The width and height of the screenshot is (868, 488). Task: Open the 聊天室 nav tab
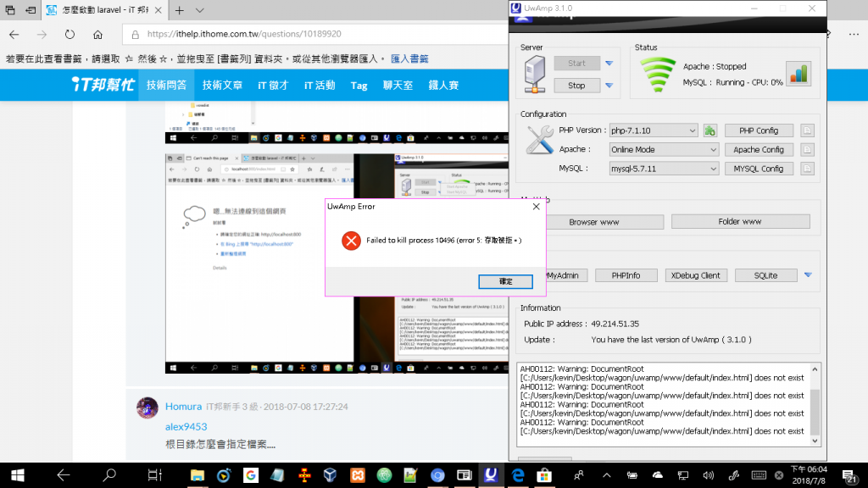398,86
